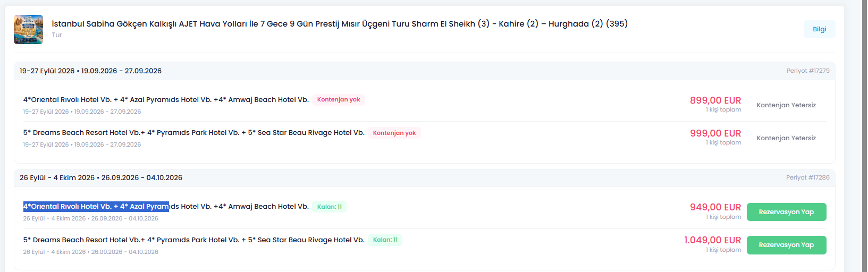Click the Kontenjan yok badge for Oriental Rivoli
Image resolution: width=868 pixels, height=272 pixels.
point(339,99)
